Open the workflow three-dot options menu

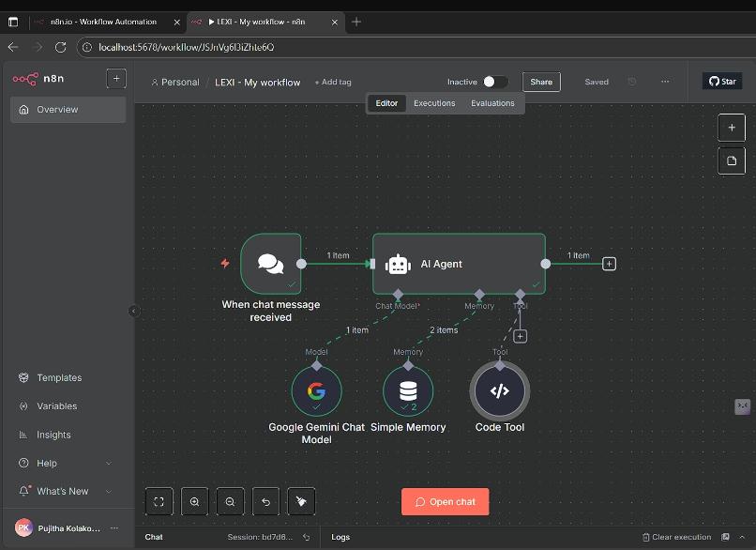tap(665, 82)
